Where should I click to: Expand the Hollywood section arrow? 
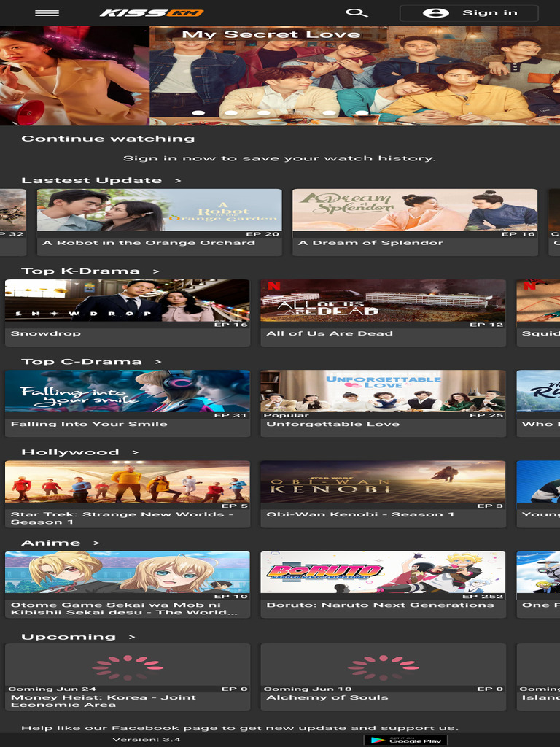(x=135, y=452)
